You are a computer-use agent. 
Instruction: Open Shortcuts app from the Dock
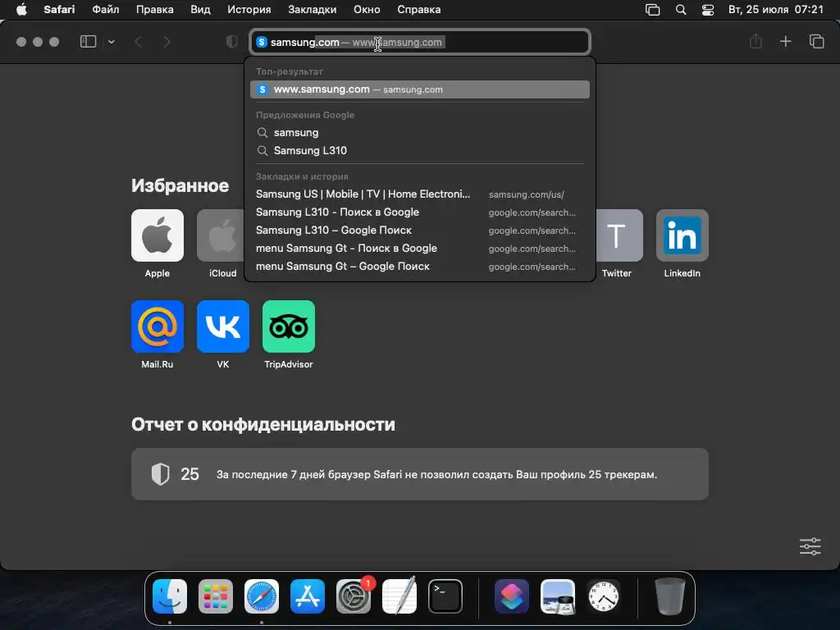(x=512, y=596)
